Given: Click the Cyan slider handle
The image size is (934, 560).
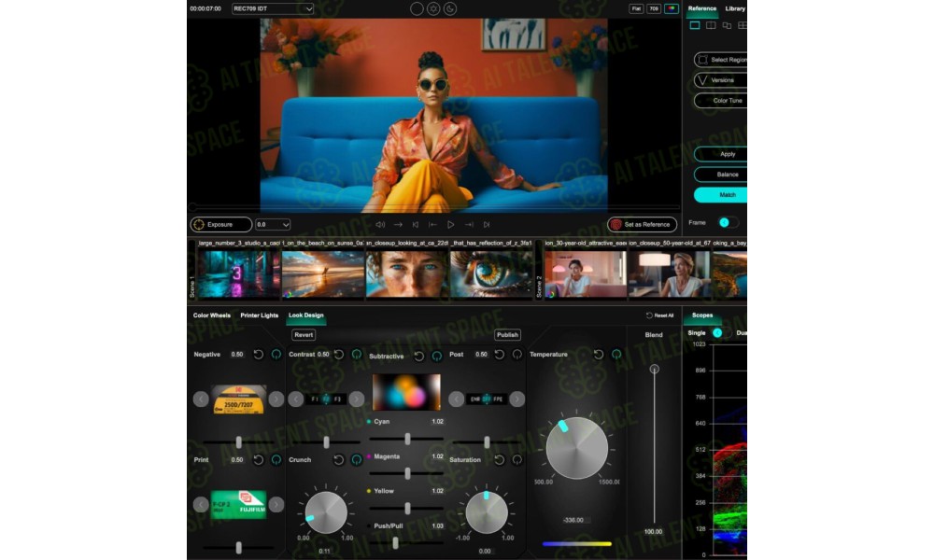Looking at the screenshot, I should pyautogui.click(x=407, y=440).
